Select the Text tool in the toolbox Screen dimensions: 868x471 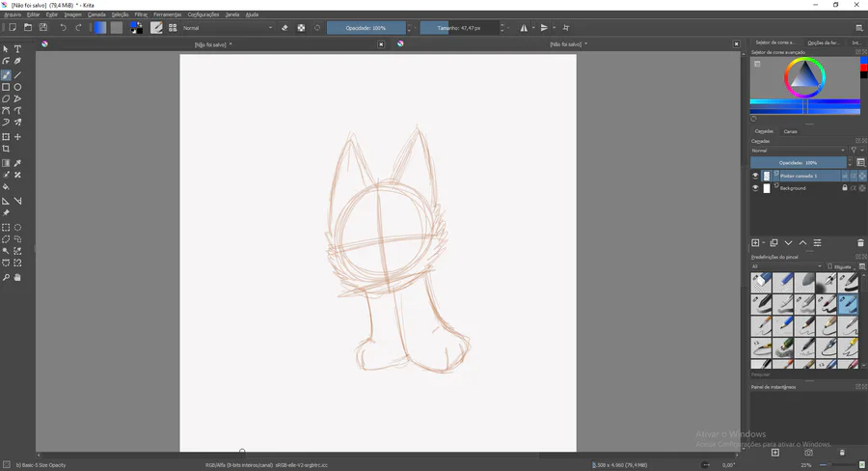tap(17, 49)
